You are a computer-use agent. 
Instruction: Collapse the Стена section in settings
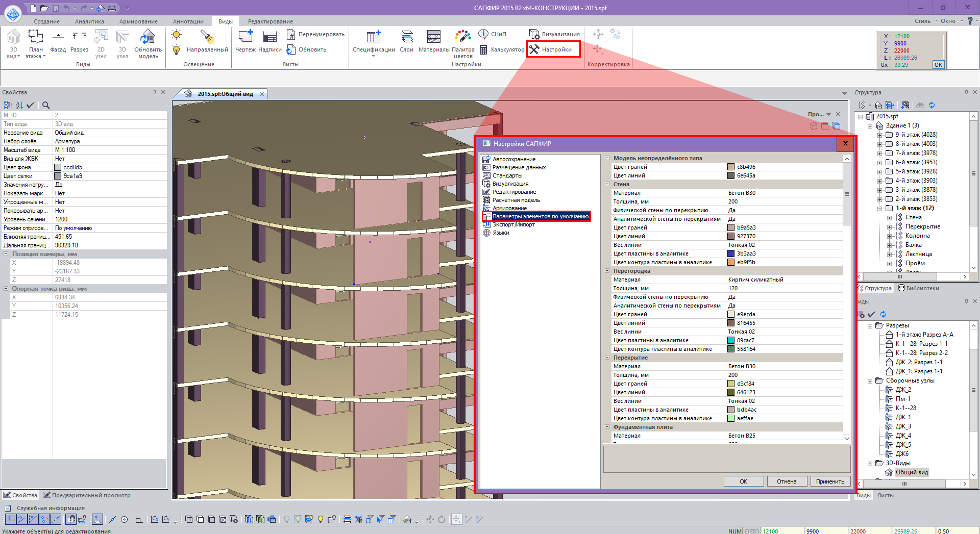point(607,184)
